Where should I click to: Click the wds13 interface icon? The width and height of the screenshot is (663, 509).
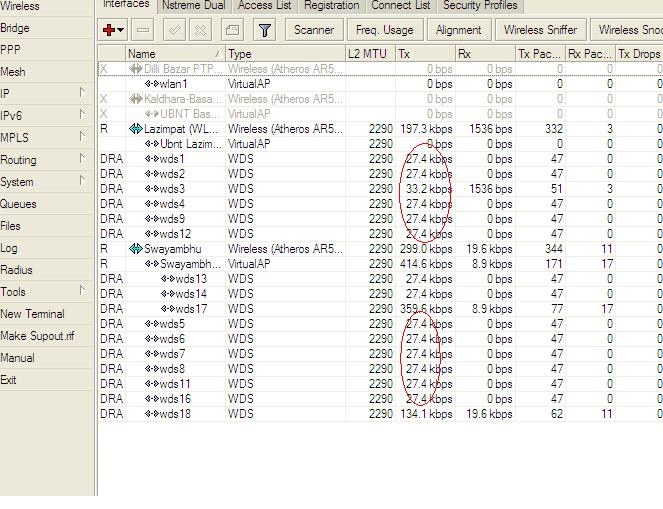(x=167, y=279)
